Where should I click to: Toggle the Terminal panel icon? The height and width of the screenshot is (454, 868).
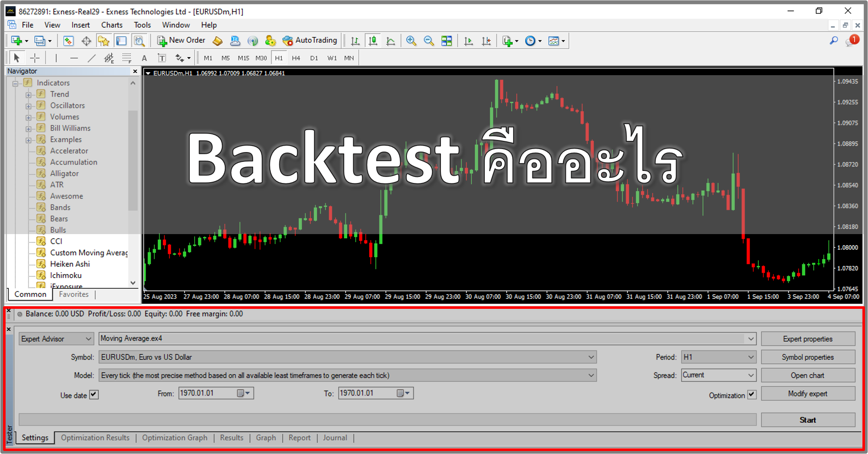pyautogui.click(x=121, y=41)
